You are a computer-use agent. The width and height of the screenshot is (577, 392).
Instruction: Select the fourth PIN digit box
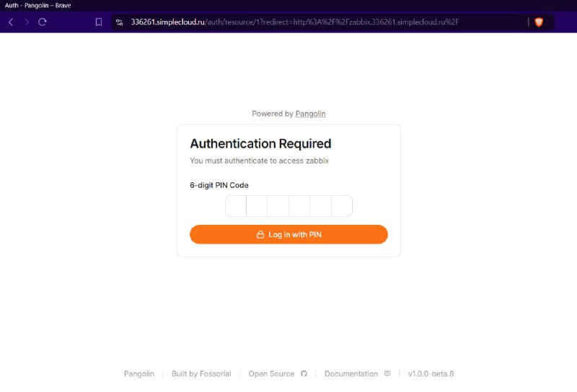[x=299, y=206]
